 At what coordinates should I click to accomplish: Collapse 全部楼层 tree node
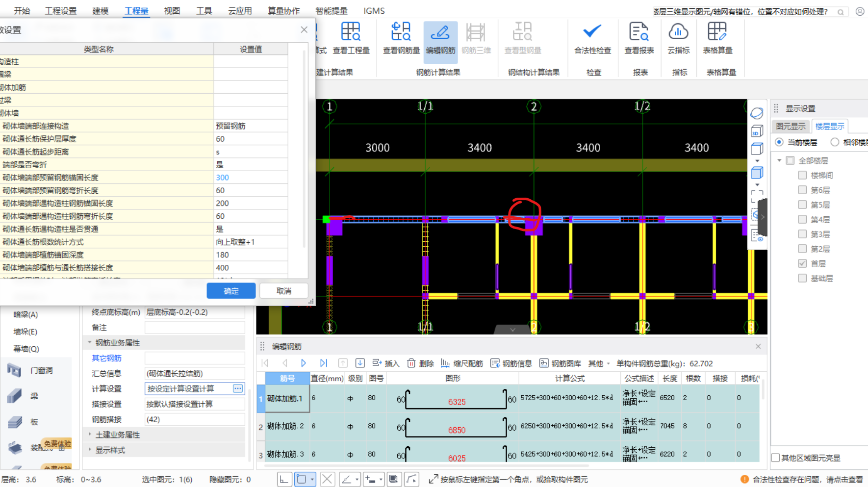click(x=779, y=160)
